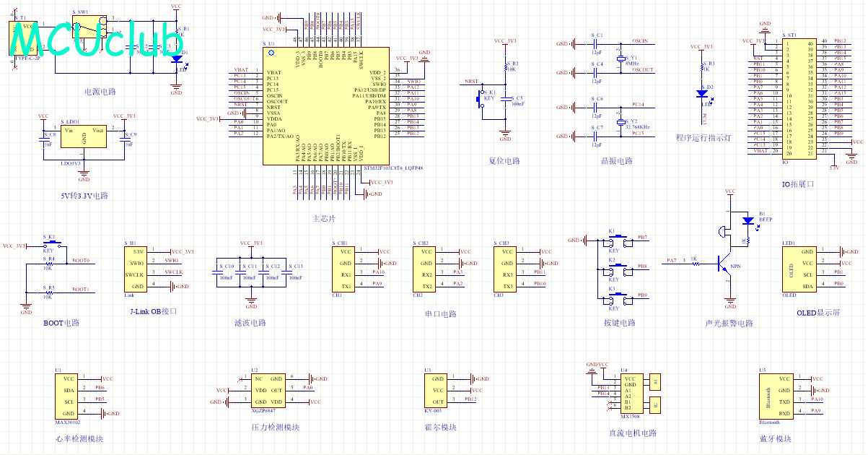Click the BOOT1 net label
The image size is (868, 455).
pyautogui.click(x=81, y=289)
